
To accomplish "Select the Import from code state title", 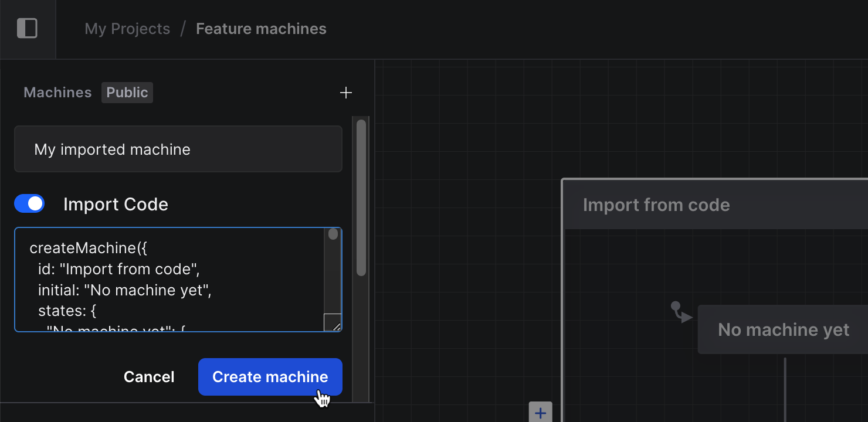I will click(656, 205).
